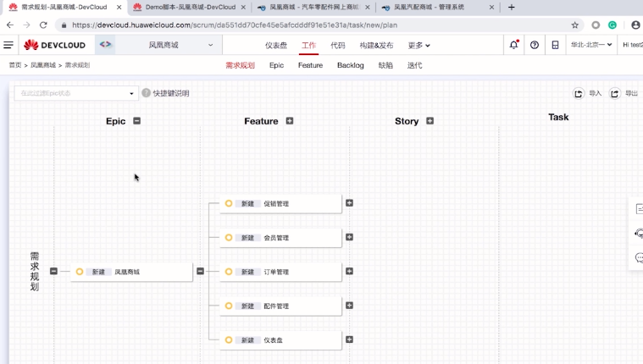Open the top right-side floating panel icon
643x364 pixels.
click(639, 209)
